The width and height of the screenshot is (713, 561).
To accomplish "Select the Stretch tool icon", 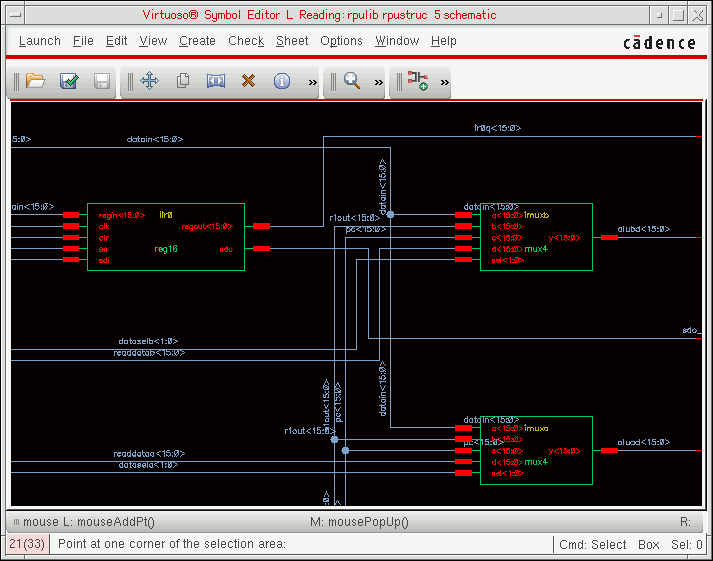I will tap(216, 81).
